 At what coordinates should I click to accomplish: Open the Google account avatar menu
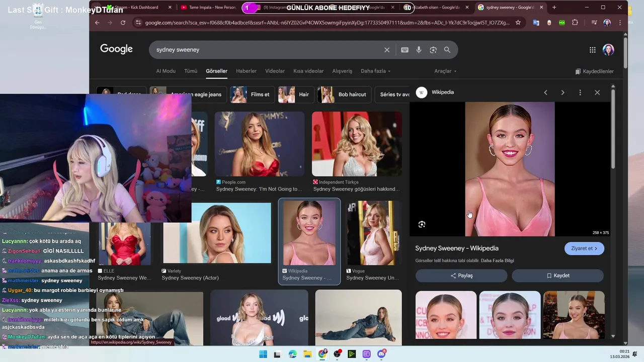point(608,50)
